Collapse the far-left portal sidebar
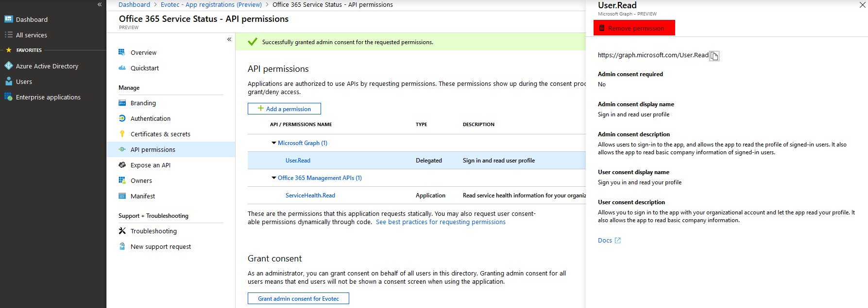This screenshot has width=868, height=308. click(100, 4)
